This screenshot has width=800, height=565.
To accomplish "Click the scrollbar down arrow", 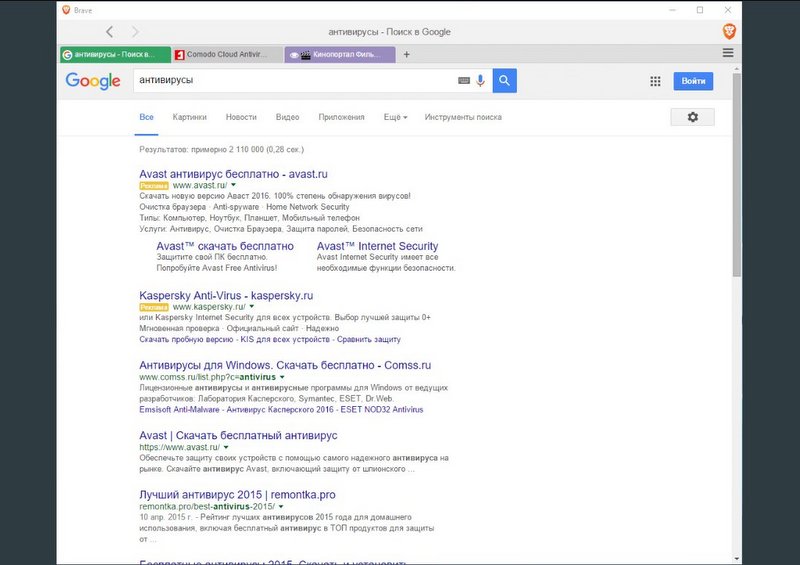I will click(737, 559).
